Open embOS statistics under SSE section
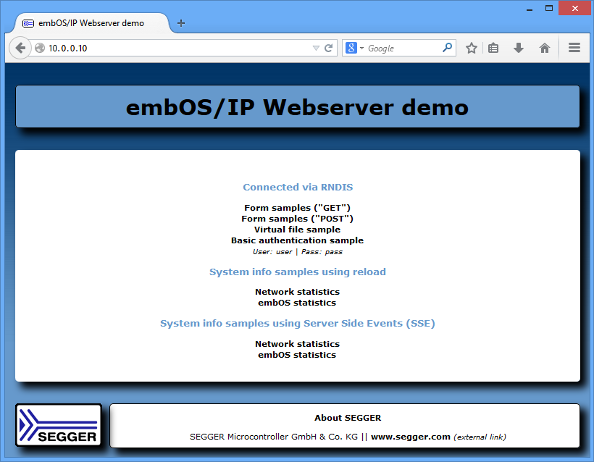This screenshot has height=462, width=594. [x=297, y=355]
